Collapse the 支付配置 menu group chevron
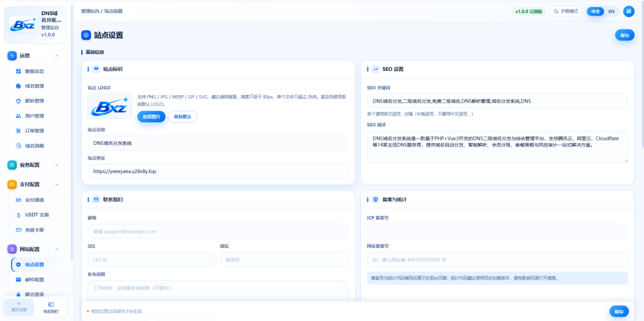Viewport: 644px width, 321px height. point(57,184)
